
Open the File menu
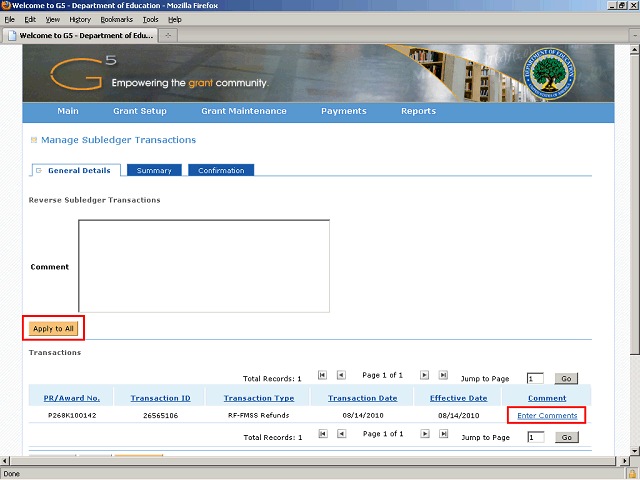click(9, 20)
